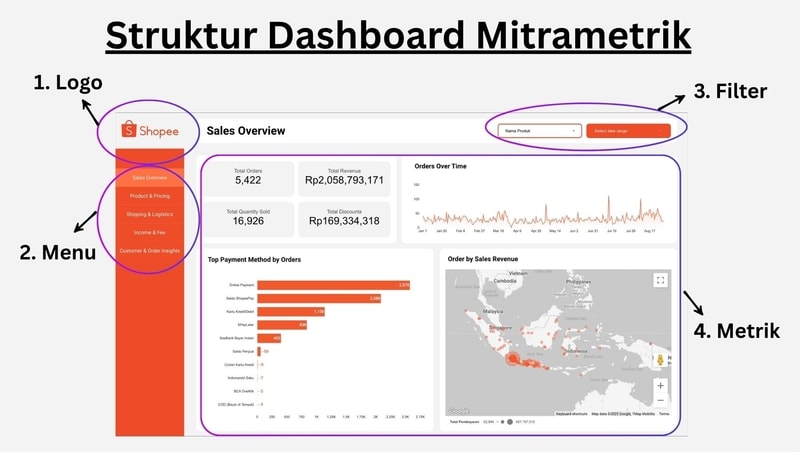Zoom out on the map with minus
This screenshot has width=800, height=452.
659,401
